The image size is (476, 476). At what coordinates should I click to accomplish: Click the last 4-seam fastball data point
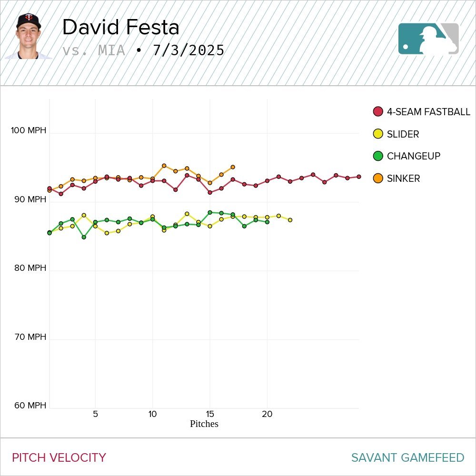[358, 177]
